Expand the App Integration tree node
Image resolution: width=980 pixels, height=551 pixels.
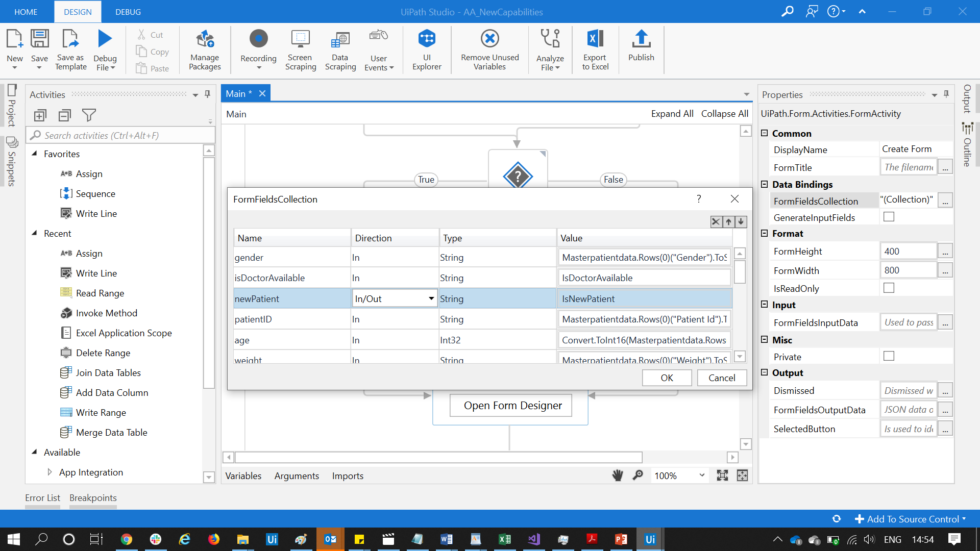pos(50,472)
